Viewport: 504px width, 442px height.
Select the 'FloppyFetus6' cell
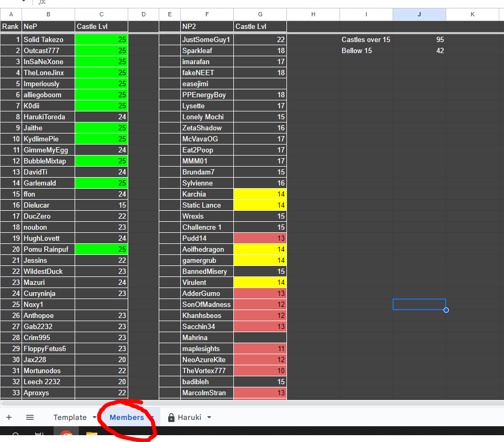click(x=48, y=349)
